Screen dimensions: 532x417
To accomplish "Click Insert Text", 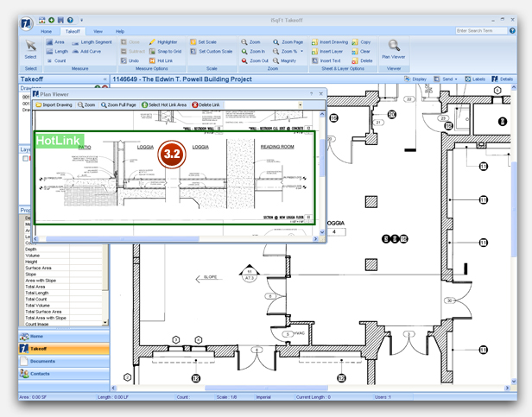I will pyautogui.click(x=326, y=60).
